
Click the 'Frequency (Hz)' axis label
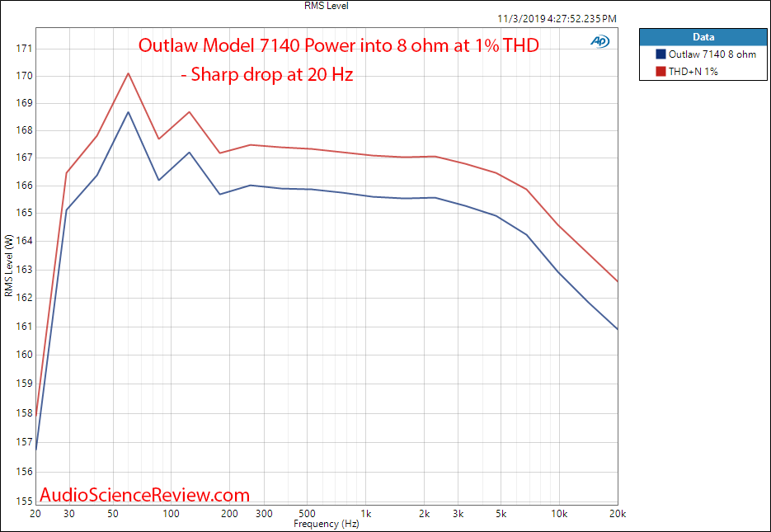[327, 524]
